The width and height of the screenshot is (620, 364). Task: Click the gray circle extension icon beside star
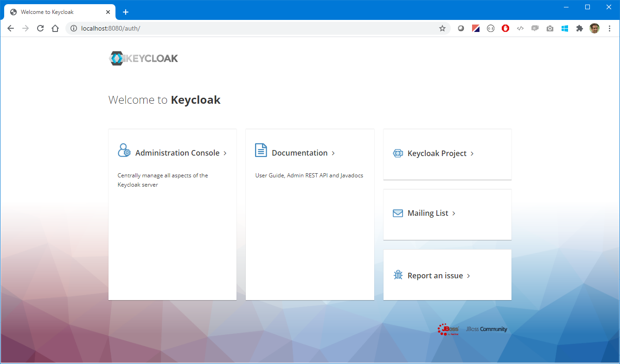[461, 28]
